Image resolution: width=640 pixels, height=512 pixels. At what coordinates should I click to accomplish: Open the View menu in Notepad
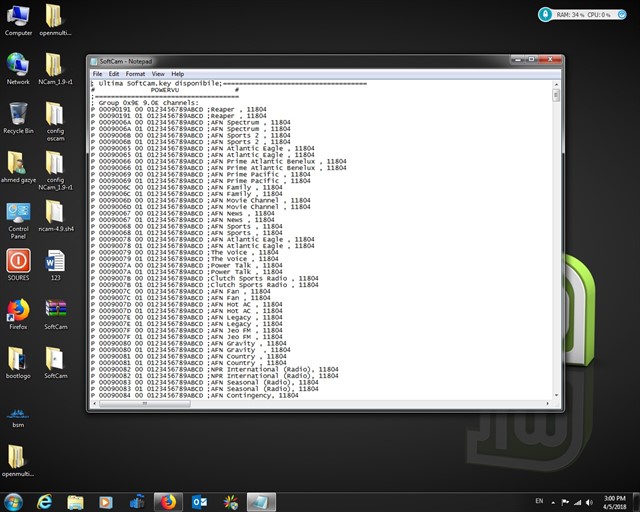click(158, 74)
